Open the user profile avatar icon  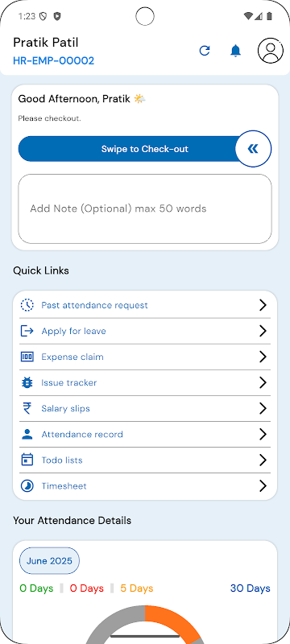[271, 51]
